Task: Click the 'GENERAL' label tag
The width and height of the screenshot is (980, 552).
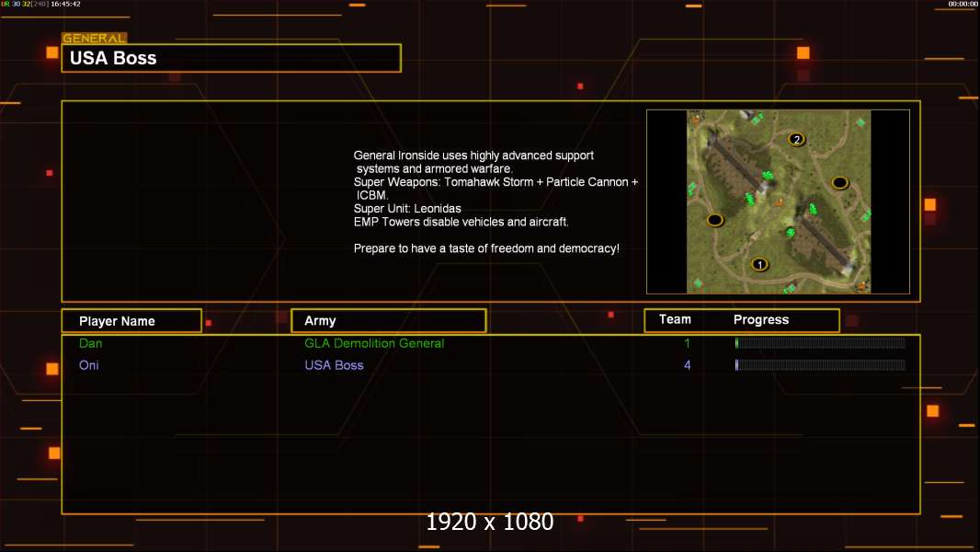Action: (94, 38)
